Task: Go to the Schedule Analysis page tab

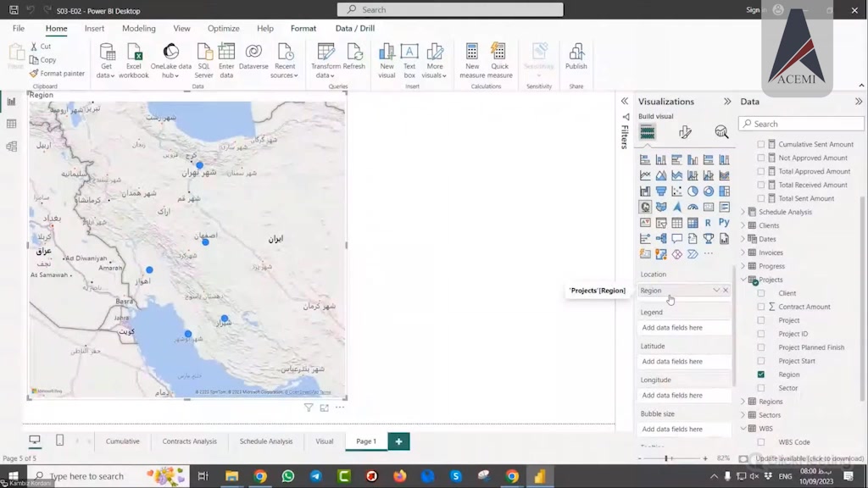Action: [x=266, y=441]
